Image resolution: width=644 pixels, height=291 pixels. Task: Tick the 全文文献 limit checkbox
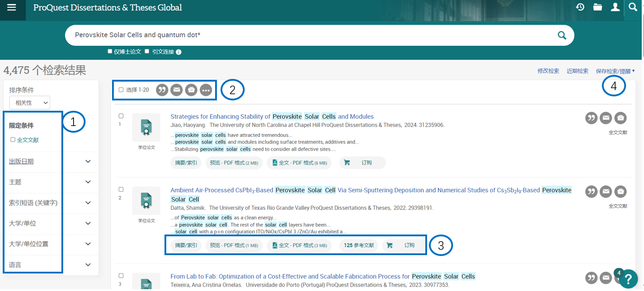(13, 140)
